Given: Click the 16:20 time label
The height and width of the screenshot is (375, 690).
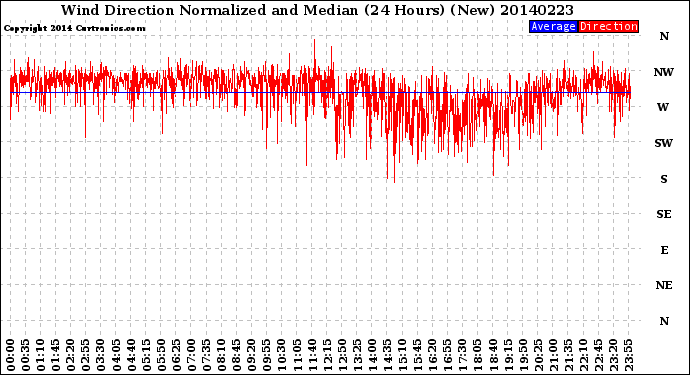Looking at the screenshot, I should click(x=433, y=355).
